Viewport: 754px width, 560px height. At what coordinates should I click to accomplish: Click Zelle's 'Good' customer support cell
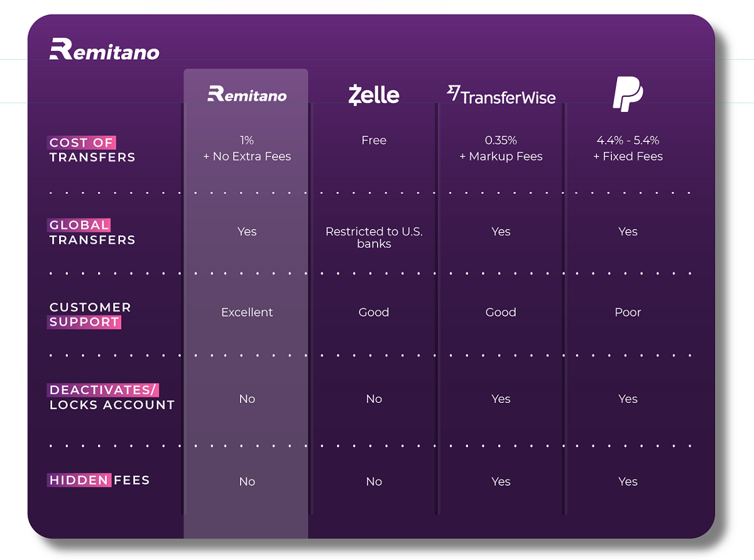click(x=374, y=312)
